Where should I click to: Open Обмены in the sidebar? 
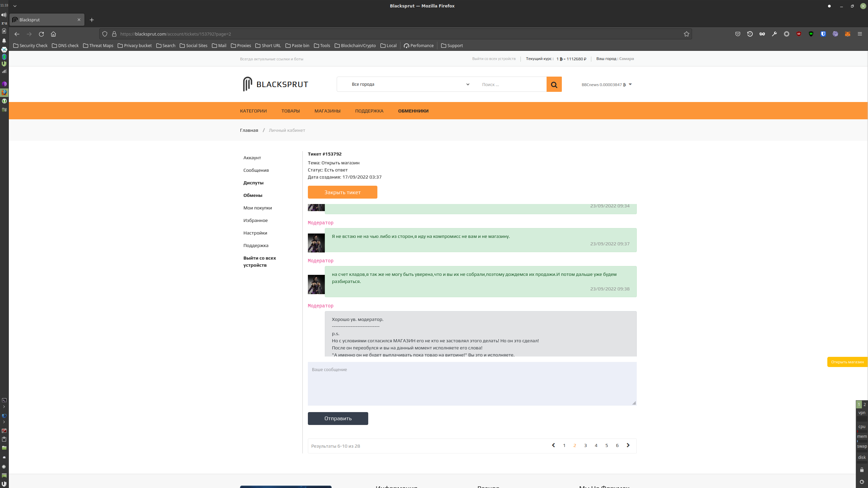click(x=253, y=195)
